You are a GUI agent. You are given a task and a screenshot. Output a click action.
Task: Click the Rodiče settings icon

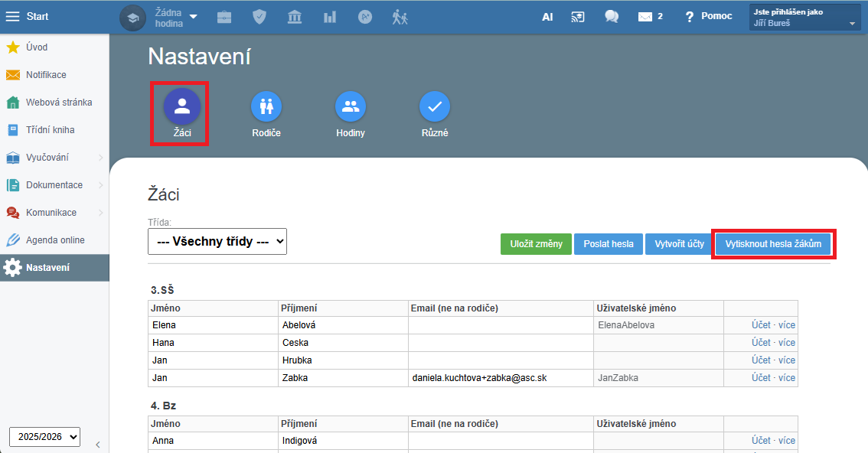click(x=266, y=108)
